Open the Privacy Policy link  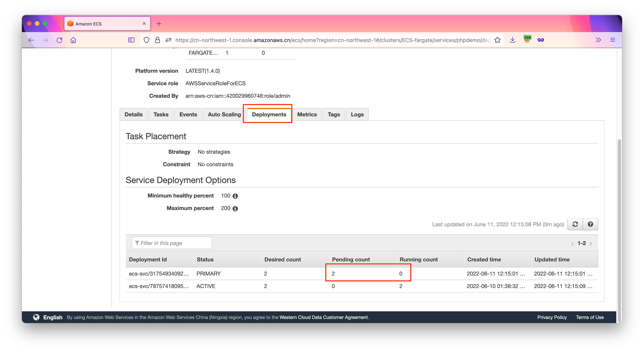click(x=552, y=317)
